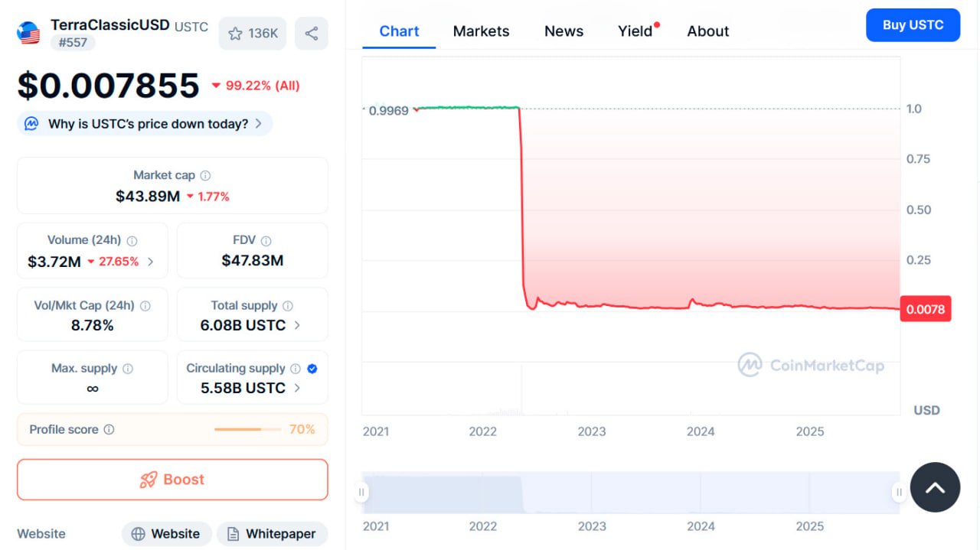
Task: Expand Total supply details chevron
Action: pos(297,325)
